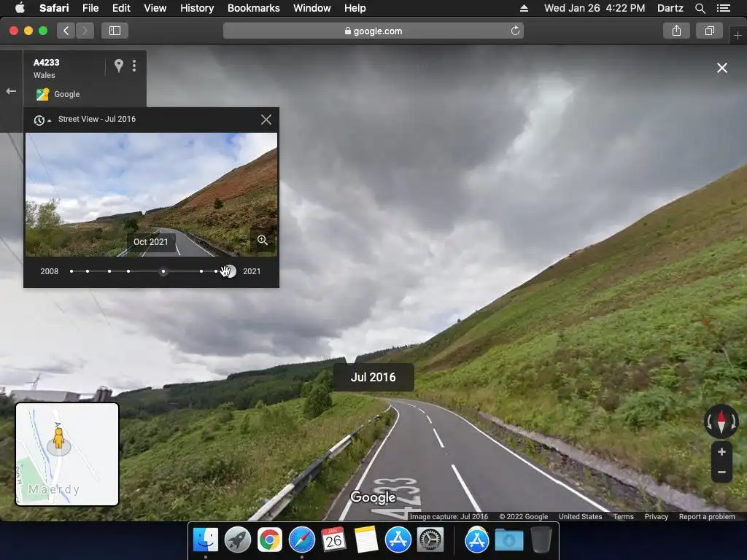Click the Google label in info panel
Screen dimensions: 747x560
pos(66,94)
